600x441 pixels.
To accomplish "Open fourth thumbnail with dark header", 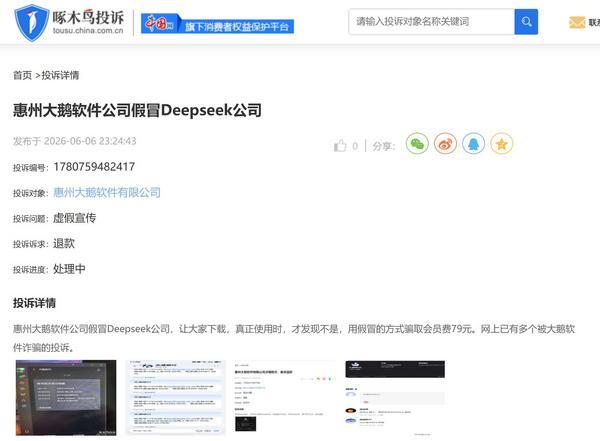I will pyautogui.click(x=395, y=397).
